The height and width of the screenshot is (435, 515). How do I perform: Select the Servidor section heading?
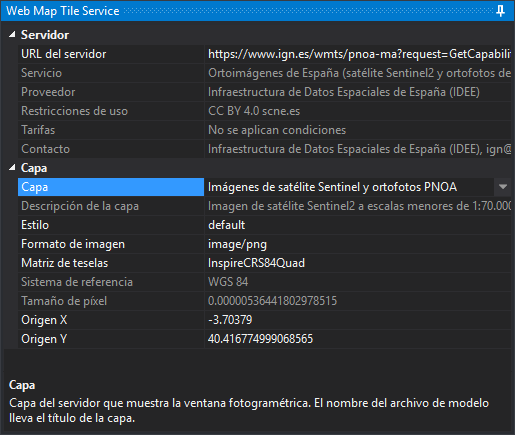click(x=45, y=35)
